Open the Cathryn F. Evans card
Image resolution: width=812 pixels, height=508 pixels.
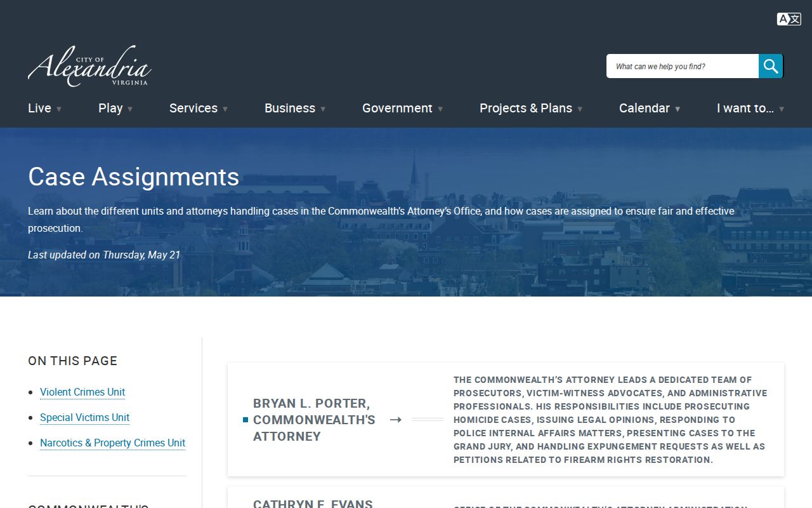(x=506, y=498)
